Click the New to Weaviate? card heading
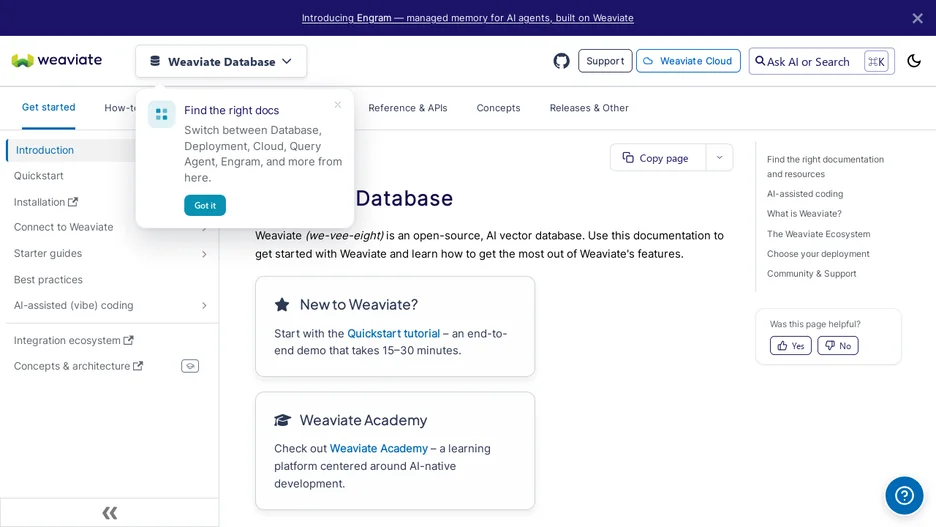This screenshot has height=527, width=936. pos(358,304)
